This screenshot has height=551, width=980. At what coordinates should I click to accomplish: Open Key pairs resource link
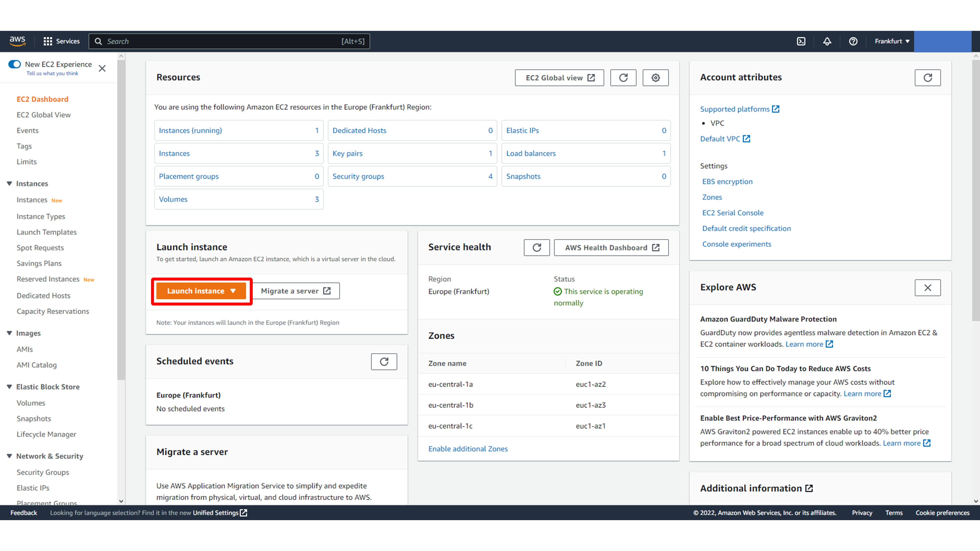point(347,153)
